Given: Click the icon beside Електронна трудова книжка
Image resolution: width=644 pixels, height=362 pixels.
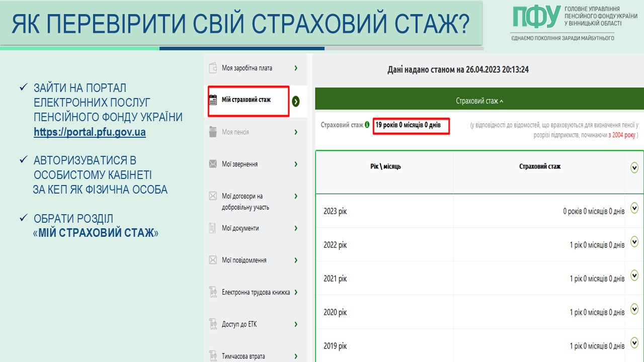Looking at the screenshot, I should (213, 292).
